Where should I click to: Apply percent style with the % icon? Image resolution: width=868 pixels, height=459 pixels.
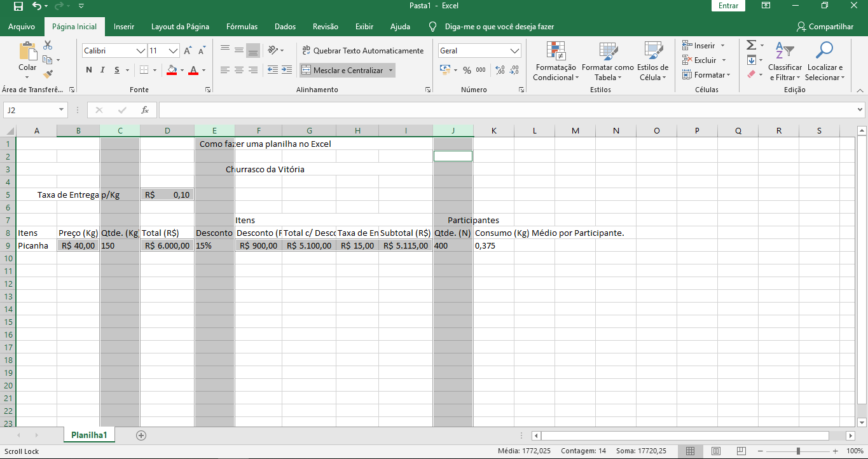pos(467,70)
